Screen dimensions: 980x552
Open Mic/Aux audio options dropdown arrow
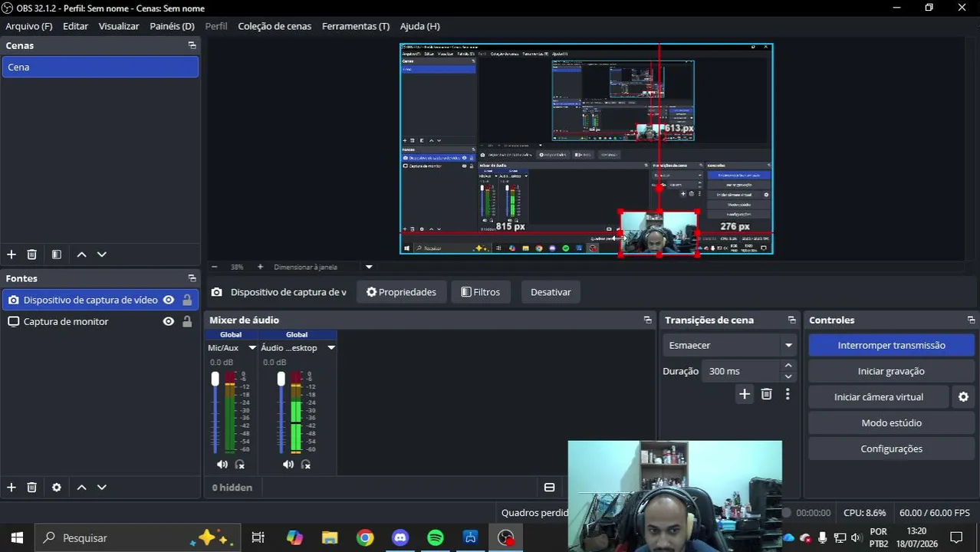[x=252, y=348]
